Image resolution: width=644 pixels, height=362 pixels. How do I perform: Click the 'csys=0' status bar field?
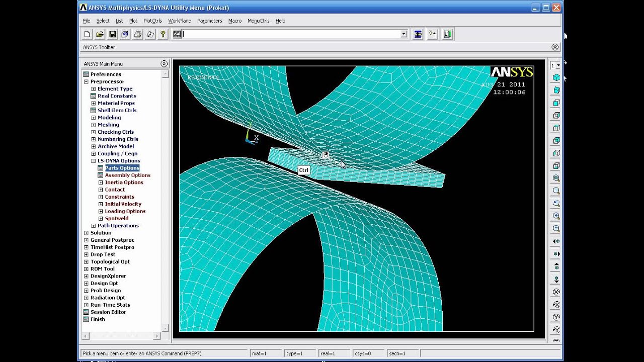click(368, 353)
